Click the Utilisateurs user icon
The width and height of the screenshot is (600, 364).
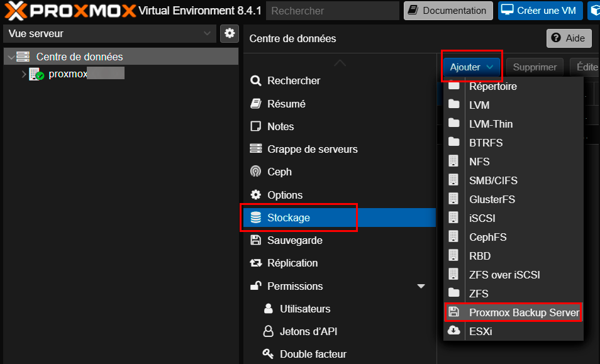(269, 309)
